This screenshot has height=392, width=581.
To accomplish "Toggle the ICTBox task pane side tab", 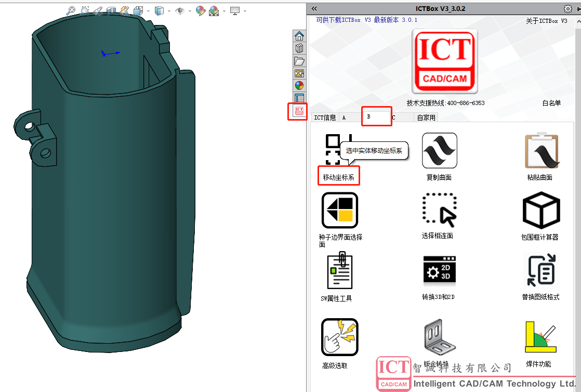I will 299,111.
